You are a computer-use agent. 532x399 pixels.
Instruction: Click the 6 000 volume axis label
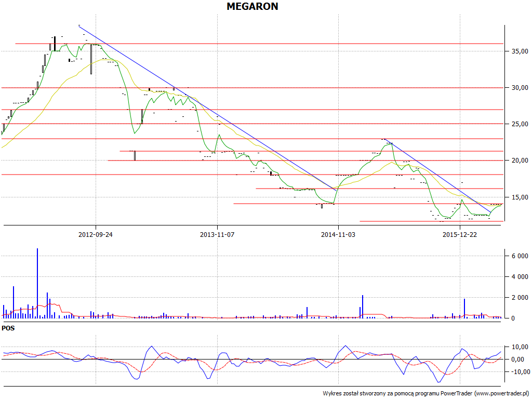(x=520, y=256)
